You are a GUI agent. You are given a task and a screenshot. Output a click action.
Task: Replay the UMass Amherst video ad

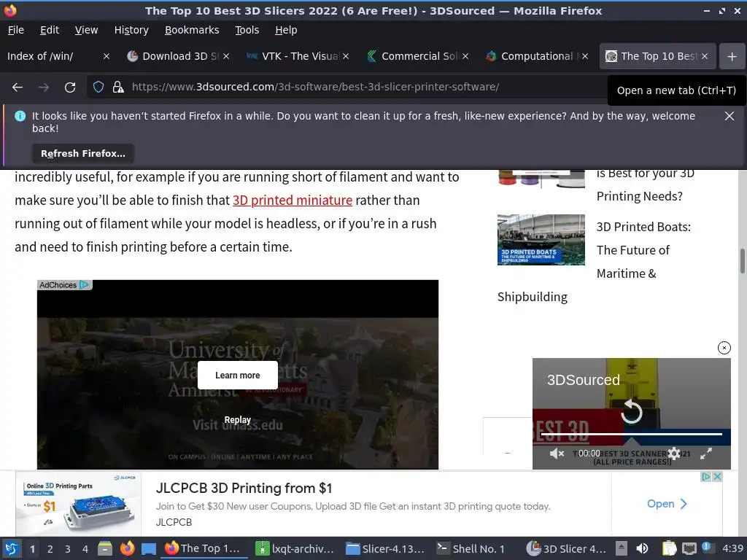pos(237,420)
